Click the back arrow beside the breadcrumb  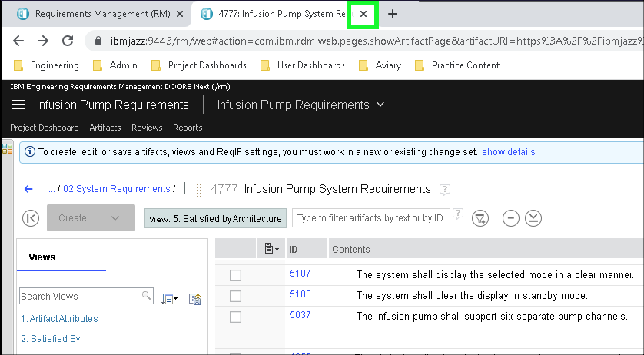28,189
